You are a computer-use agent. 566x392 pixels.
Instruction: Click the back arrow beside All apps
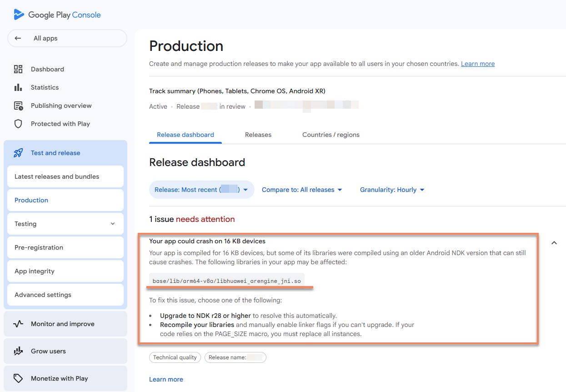(x=18, y=38)
